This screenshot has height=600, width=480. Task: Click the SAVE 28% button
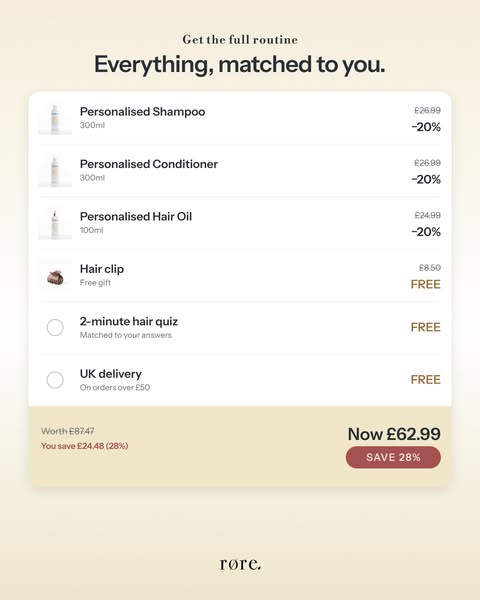pos(393,457)
